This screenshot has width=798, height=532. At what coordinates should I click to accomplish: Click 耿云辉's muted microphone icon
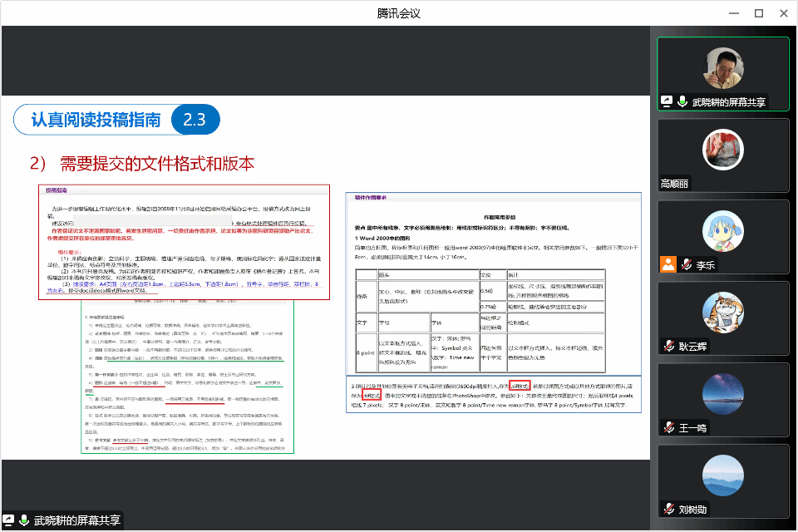[668, 345]
